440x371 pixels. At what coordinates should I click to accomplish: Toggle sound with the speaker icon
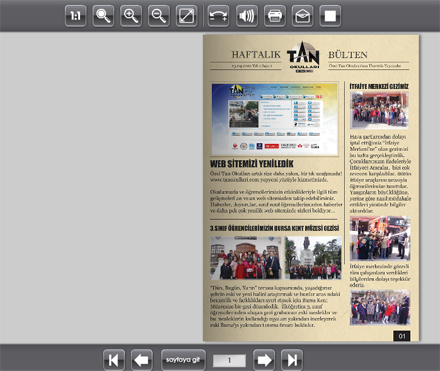[247, 16]
